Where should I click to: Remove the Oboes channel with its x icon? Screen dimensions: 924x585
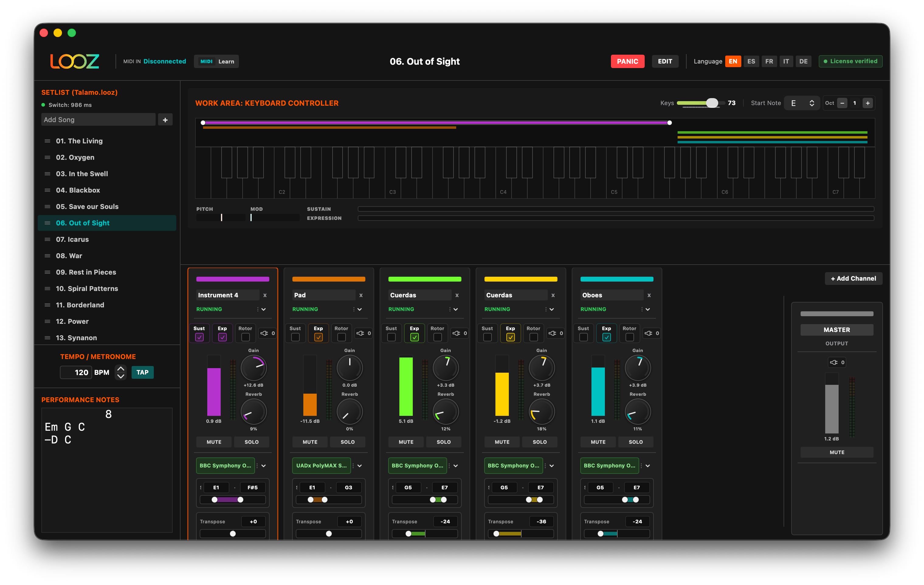(x=649, y=295)
